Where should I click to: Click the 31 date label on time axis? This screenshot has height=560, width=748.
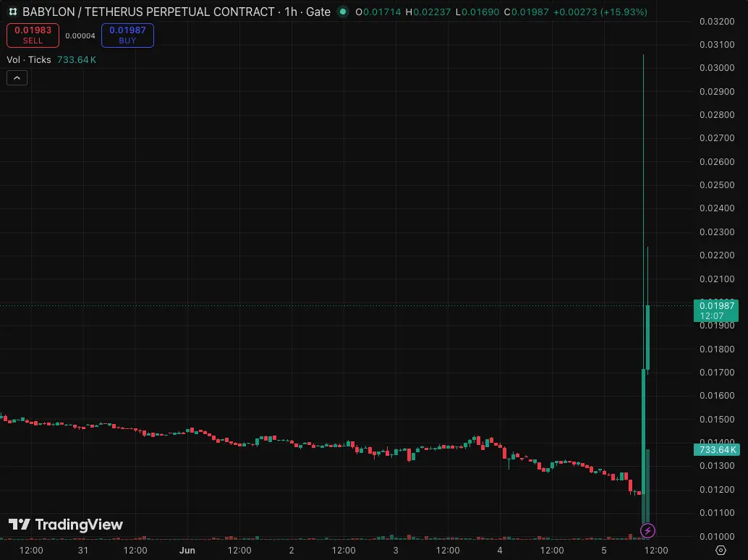coord(83,550)
